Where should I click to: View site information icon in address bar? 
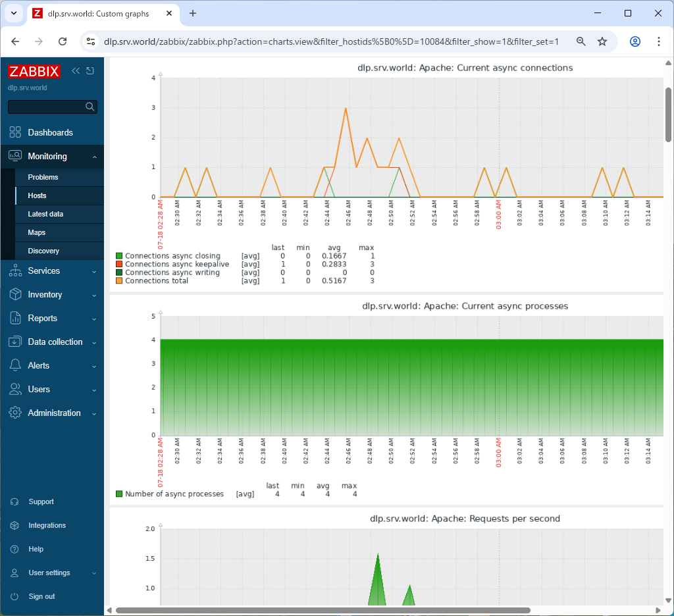[x=91, y=41]
